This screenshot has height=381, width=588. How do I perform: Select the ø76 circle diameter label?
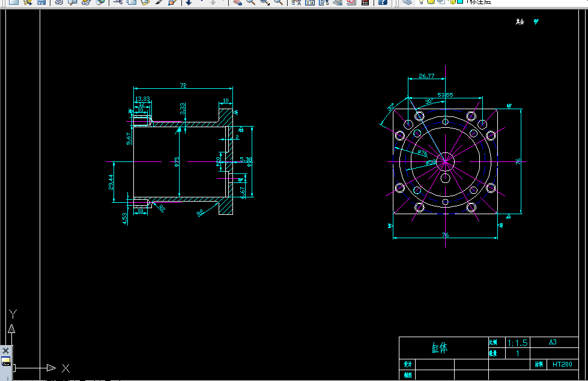pos(422,152)
